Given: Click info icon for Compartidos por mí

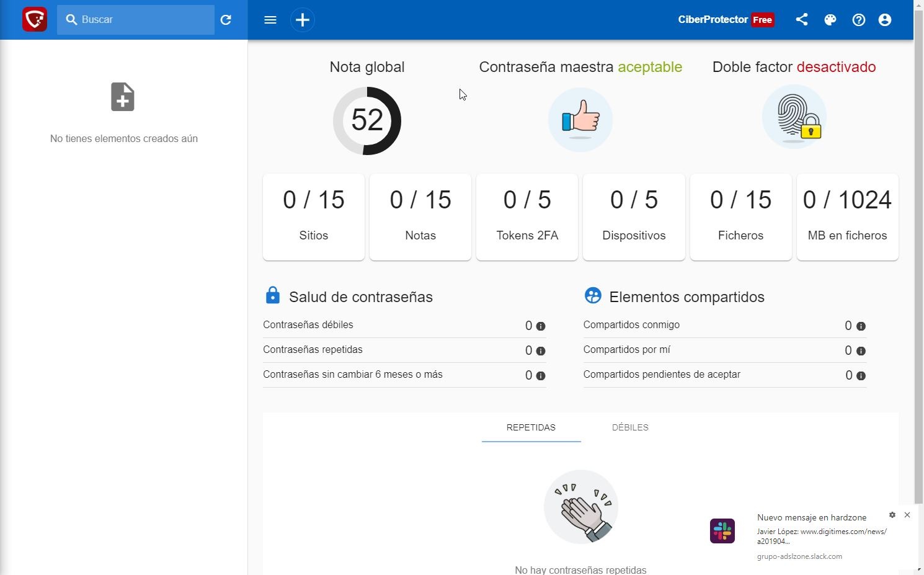Looking at the screenshot, I should point(861,351).
